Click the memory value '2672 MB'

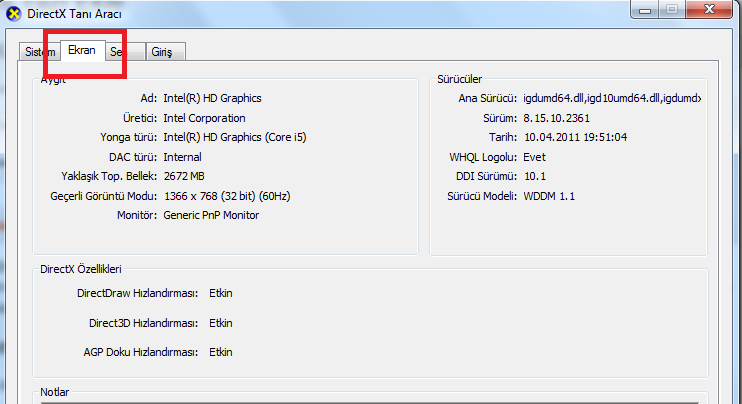(184, 176)
